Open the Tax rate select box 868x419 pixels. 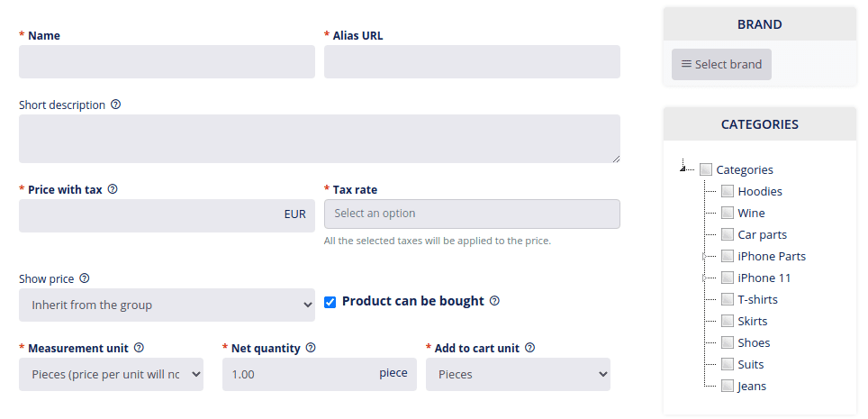click(x=472, y=214)
